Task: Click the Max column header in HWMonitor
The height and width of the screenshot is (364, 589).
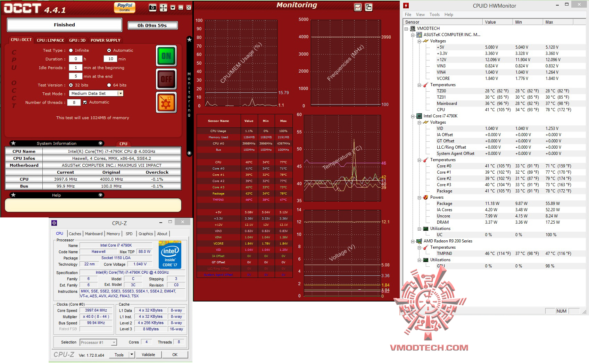Action: tap(558, 22)
